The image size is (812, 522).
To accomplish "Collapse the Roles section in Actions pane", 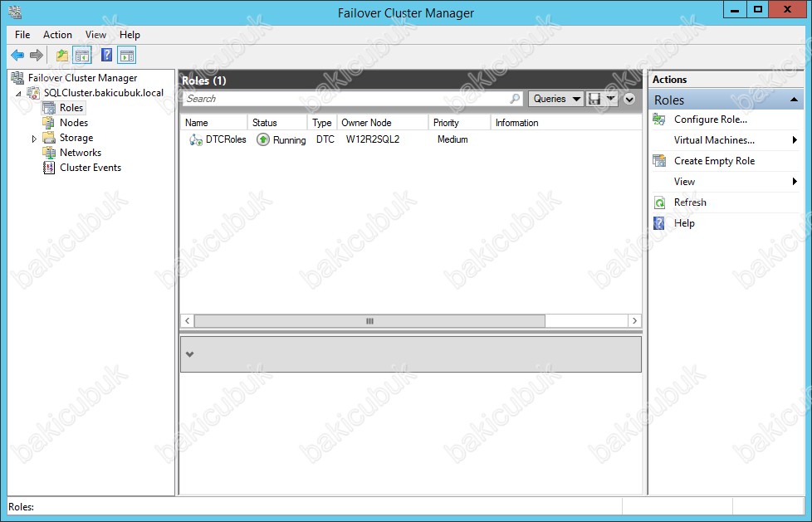I will (794, 100).
